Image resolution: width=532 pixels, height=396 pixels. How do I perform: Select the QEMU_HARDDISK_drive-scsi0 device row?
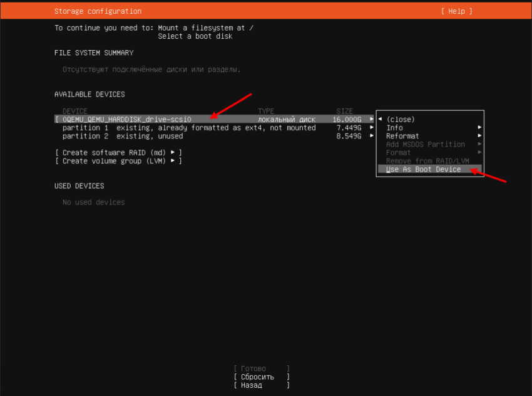click(214, 119)
